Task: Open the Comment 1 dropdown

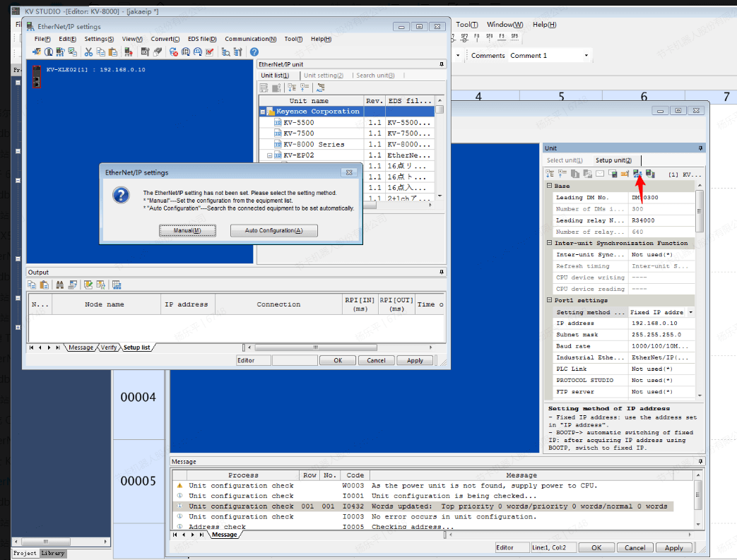Action: (x=586, y=56)
